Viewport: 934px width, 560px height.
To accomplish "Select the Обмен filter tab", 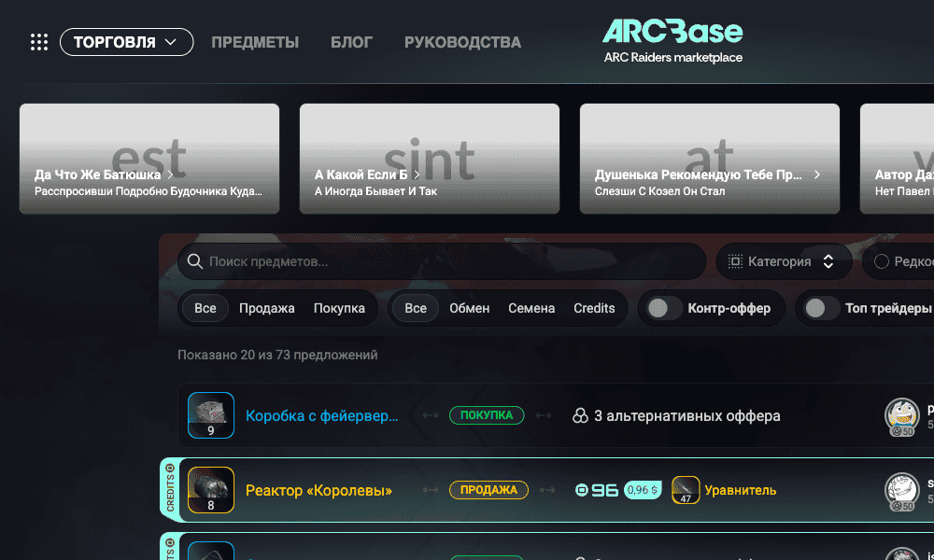I will pyautogui.click(x=470, y=308).
